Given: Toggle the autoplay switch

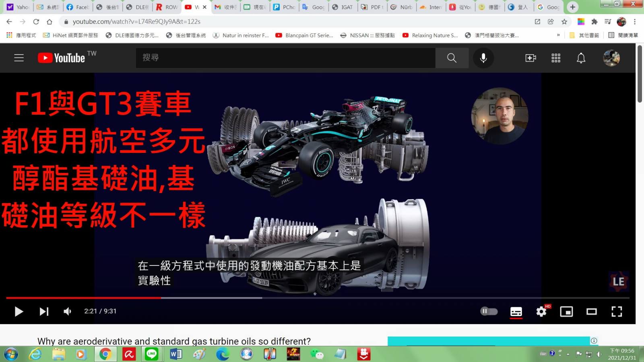Looking at the screenshot, I should click(489, 311).
